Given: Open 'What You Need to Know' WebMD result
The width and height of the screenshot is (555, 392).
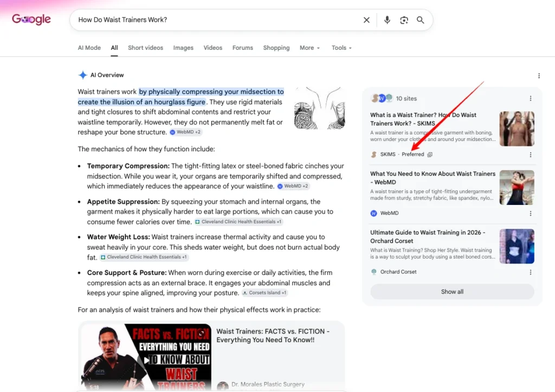Looking at the screenshot, I should (433, 178).
